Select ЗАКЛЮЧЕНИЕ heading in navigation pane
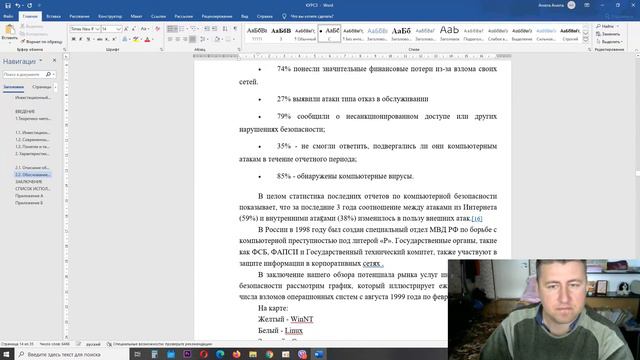640x360 pixels. click(x=29, y=182)
